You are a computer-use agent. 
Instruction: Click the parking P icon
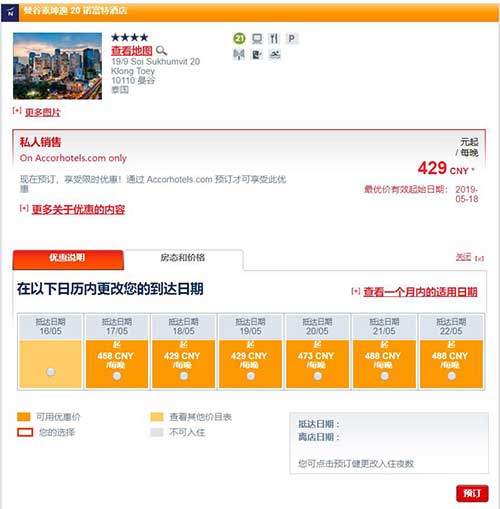point(292,39)
